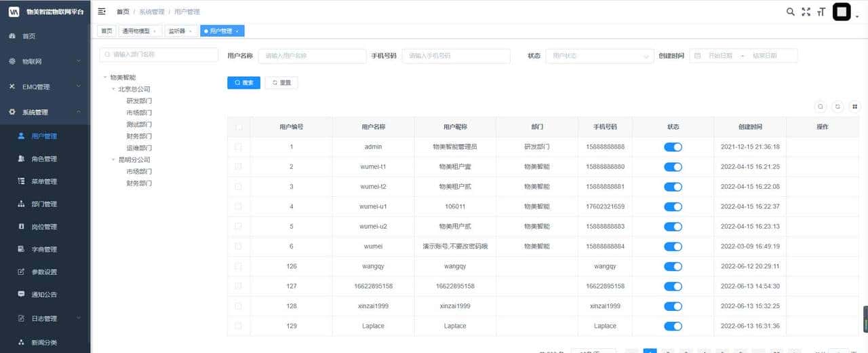Toggle status switch for admin user
This screenshot has width=868, height=353.
point(673,147)
